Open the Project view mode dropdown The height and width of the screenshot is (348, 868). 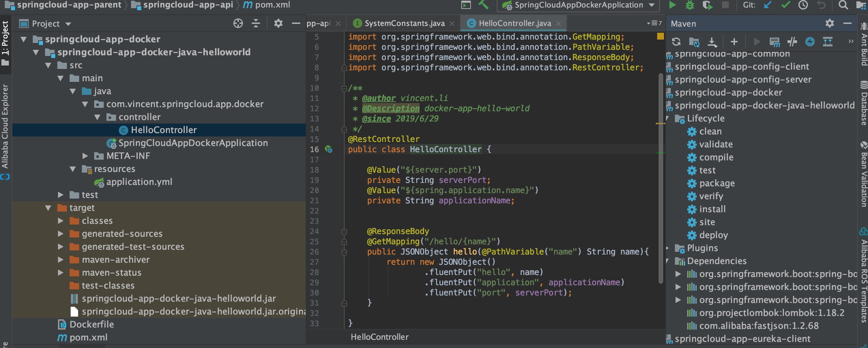pos(68,24)
